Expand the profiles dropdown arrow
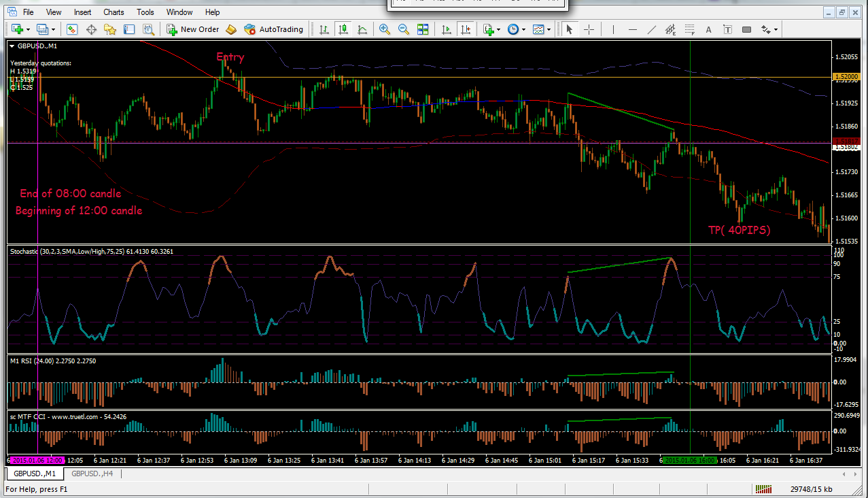The height and width of the screenshot is (498, 868). pos(53,29)
